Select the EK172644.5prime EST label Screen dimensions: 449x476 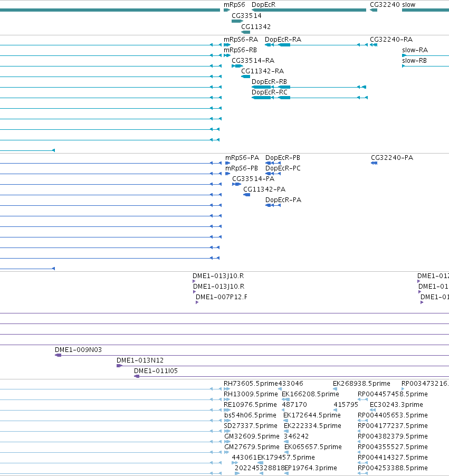tap(312, 415)
